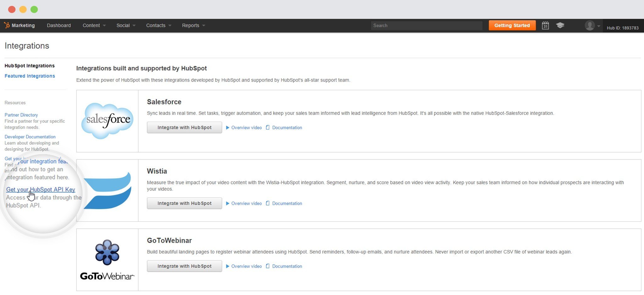Screen dimensions: 644x295
Task: Open Salesforce Overview video link
Action: coord(247,128)
